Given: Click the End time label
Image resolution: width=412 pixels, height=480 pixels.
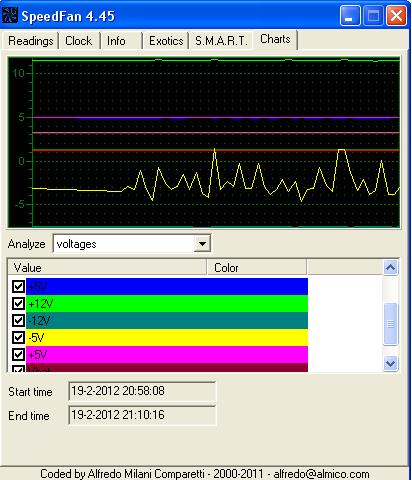Looking at the screenshot, I should (x=29, y=416).
